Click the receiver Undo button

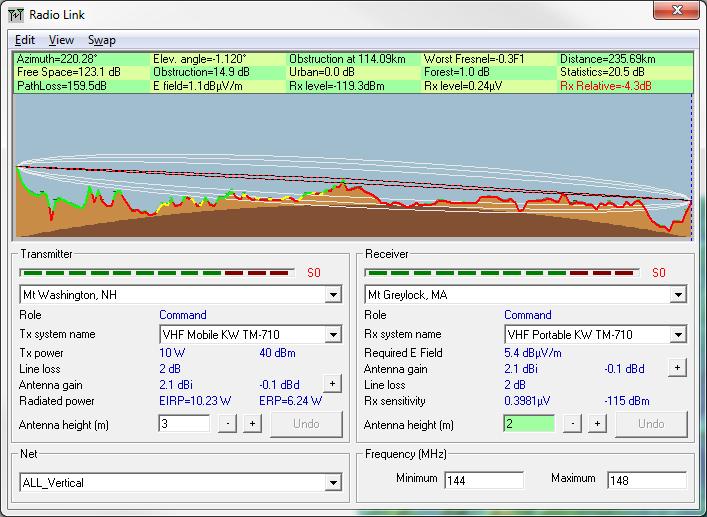(651, 424)
